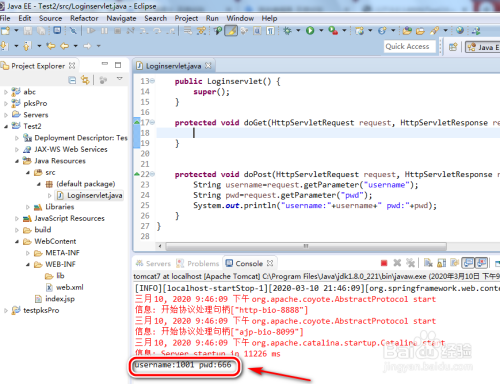This screenshot has width=500, height=384.
Task: Click the Debug bug icon
Action: 287,31
